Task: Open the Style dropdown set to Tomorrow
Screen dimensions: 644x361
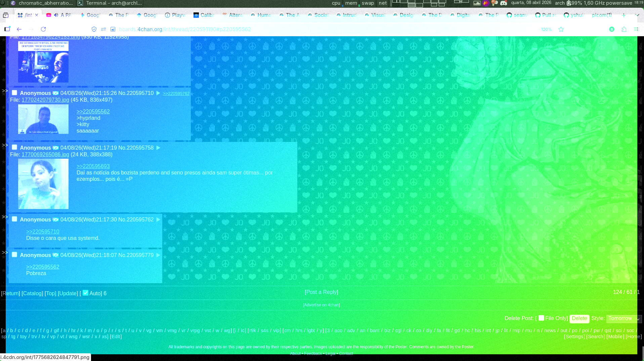Action: pyautogui.click(x=624, y=318)
